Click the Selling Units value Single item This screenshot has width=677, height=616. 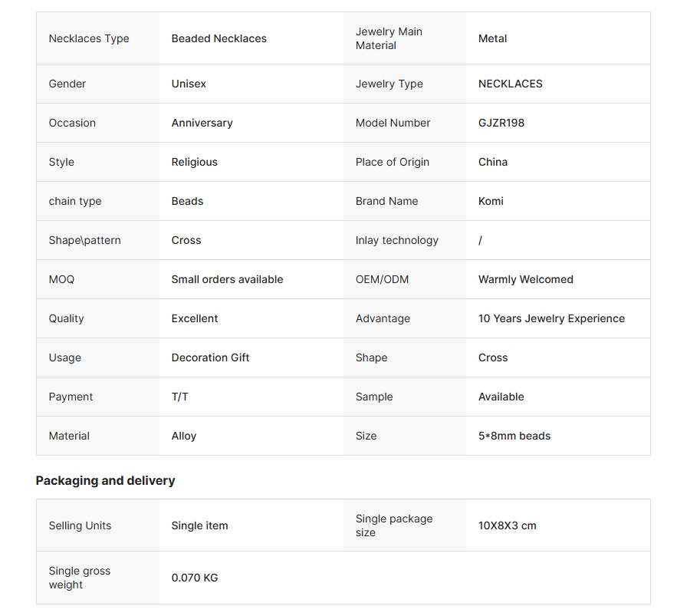pos(199,525)
